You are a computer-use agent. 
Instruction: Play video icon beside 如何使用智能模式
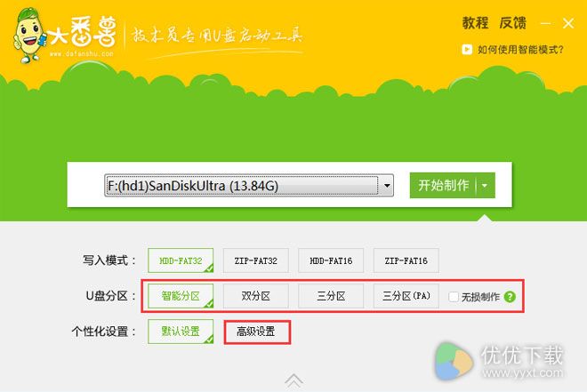[467, 50]
